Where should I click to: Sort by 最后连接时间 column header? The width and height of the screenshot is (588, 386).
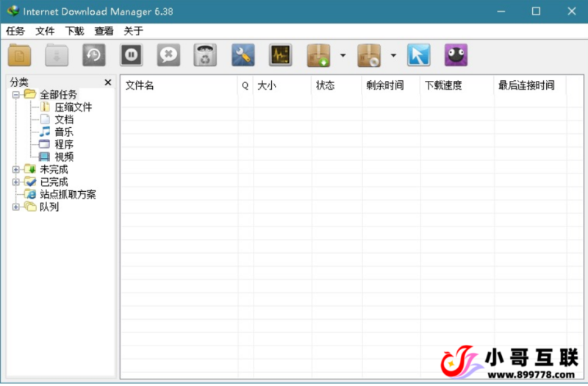point(530,85)
